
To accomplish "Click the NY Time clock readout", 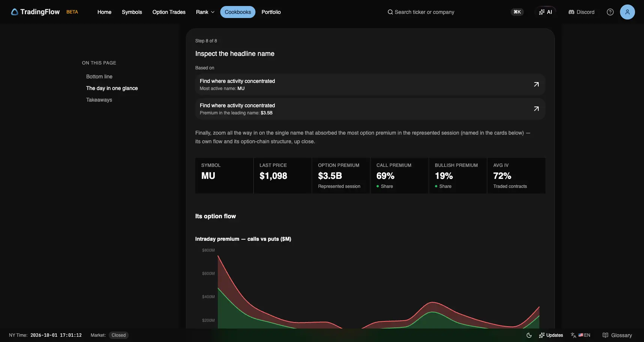I will pyautogui.click(x=56, y=335).
